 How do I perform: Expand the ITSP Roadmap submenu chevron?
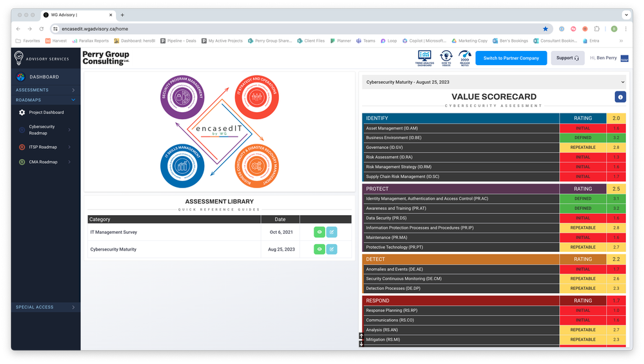pos(70,147)
